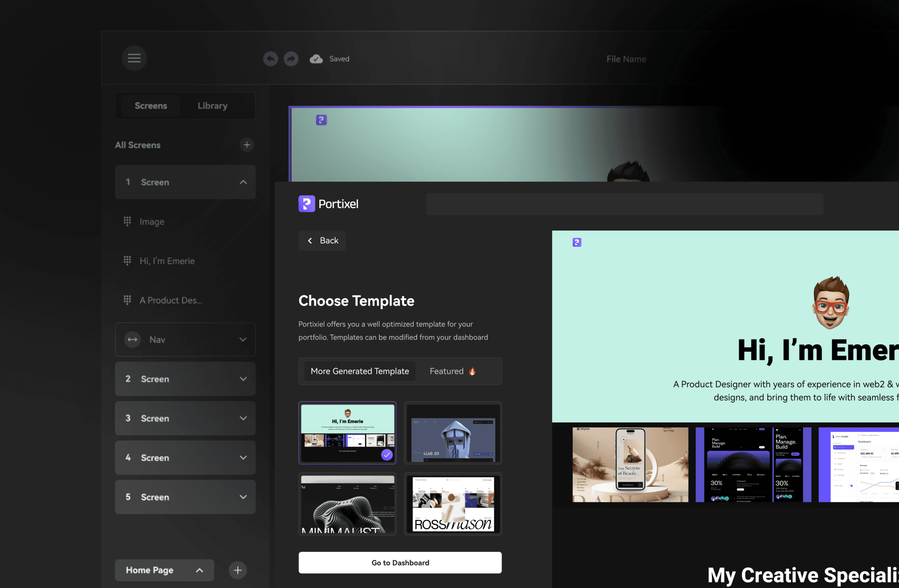Viewport: 899px width, 588px height.
Task: Open the Home Page dropdown
Action: click(199, 570)
